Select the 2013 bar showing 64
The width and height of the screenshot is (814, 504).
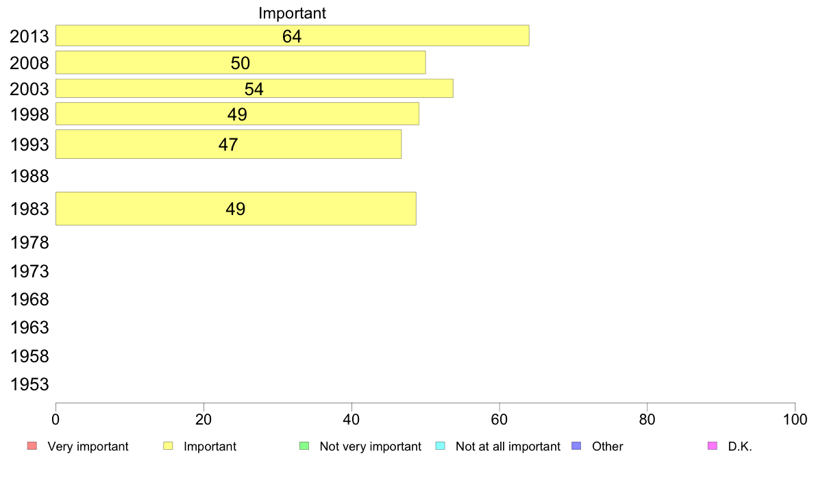[293, 36]
